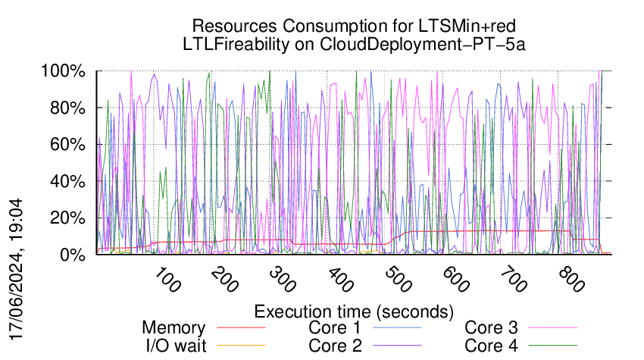The width and height of the screenshot is (644, 360).
Task: Click the 40% y-axis label
Action: coord(67,181)
